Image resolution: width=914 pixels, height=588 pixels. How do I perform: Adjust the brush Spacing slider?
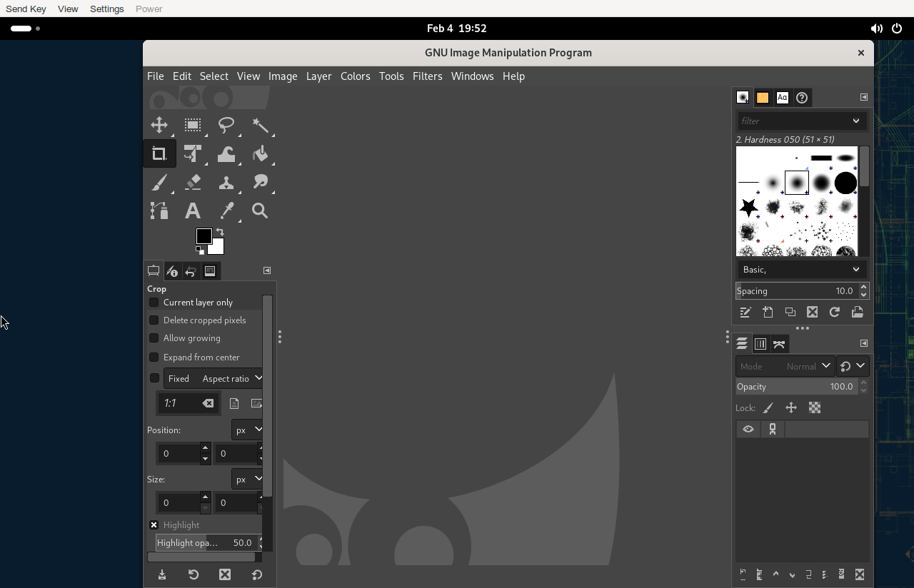[x=796, y=290]
